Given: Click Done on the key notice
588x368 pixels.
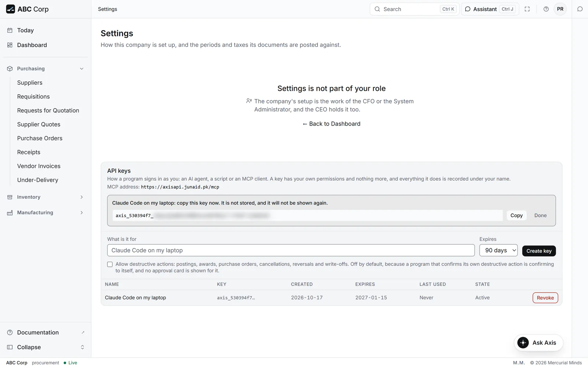Looking at the screenshot, I should 540,215.
